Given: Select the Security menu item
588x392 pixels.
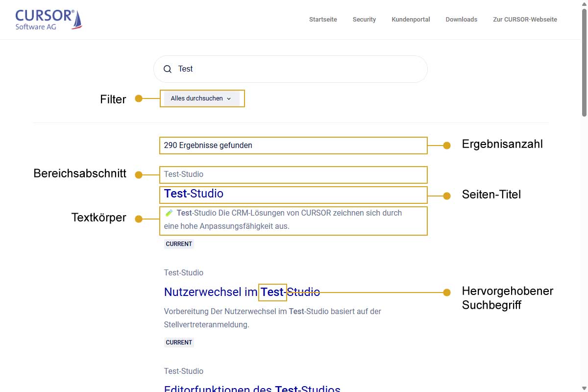Looking at the screenshot, I should point(364,20).
